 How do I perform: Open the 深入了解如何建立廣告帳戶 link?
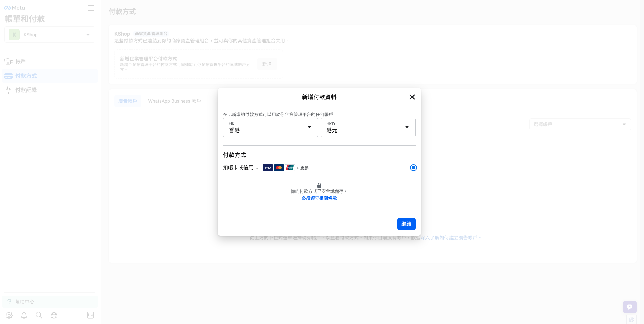point(449,238)
